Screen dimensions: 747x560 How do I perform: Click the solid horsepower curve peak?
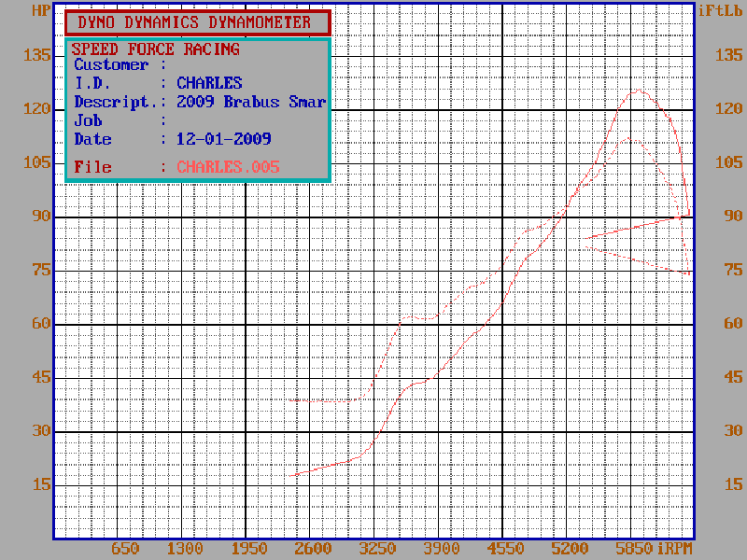638,90
